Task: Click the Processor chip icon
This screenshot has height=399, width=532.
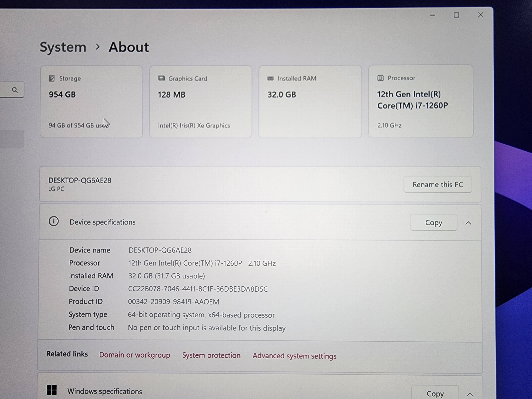Action: tap(380, 78)
